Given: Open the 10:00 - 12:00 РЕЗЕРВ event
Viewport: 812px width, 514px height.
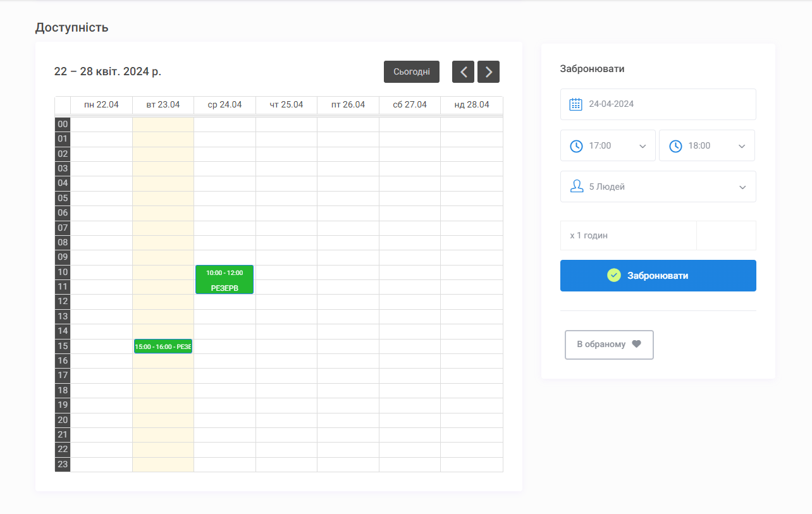Looking at the screenshot, I should (x=225, y=279).
